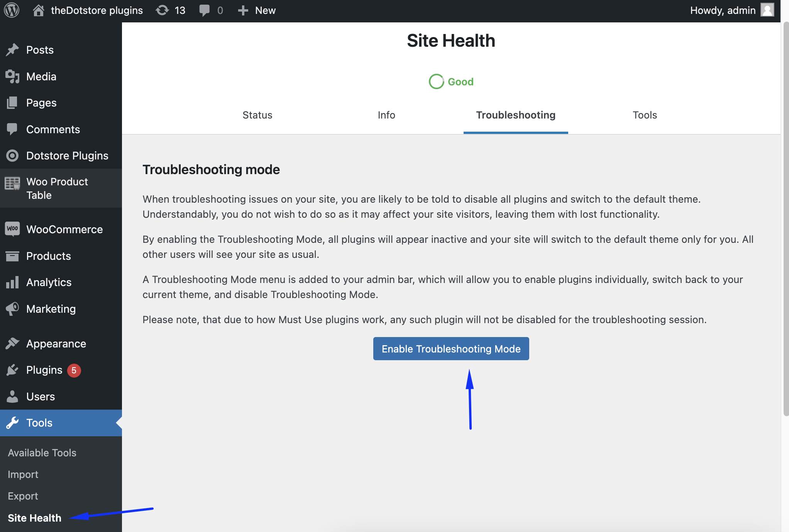The width and height of the screenshot is (789, 532).
Task: Click the Tools sidebar menu item
Action: point(61,423)
